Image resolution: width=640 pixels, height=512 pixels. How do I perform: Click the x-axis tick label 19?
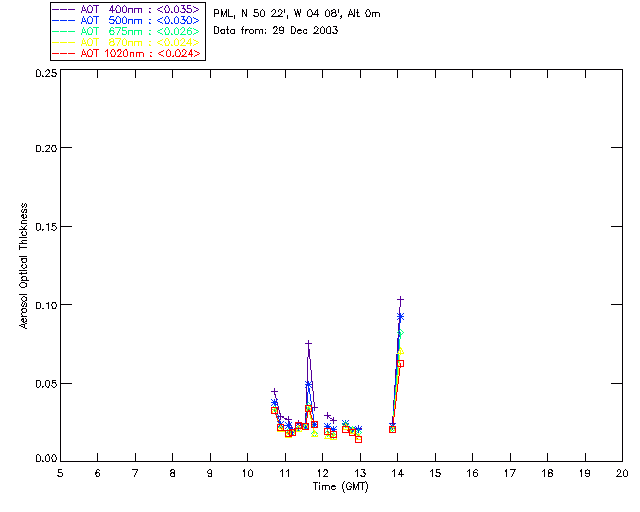pos(585,473)
